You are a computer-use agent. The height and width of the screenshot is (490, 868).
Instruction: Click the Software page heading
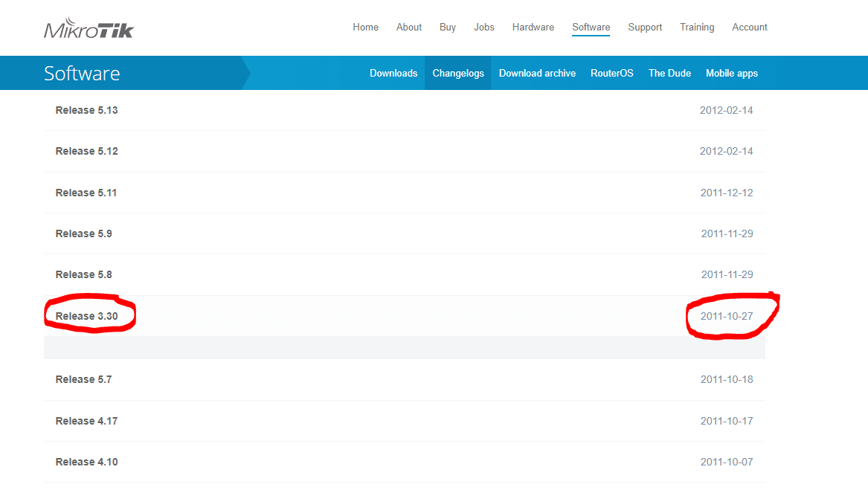(82, 73)
